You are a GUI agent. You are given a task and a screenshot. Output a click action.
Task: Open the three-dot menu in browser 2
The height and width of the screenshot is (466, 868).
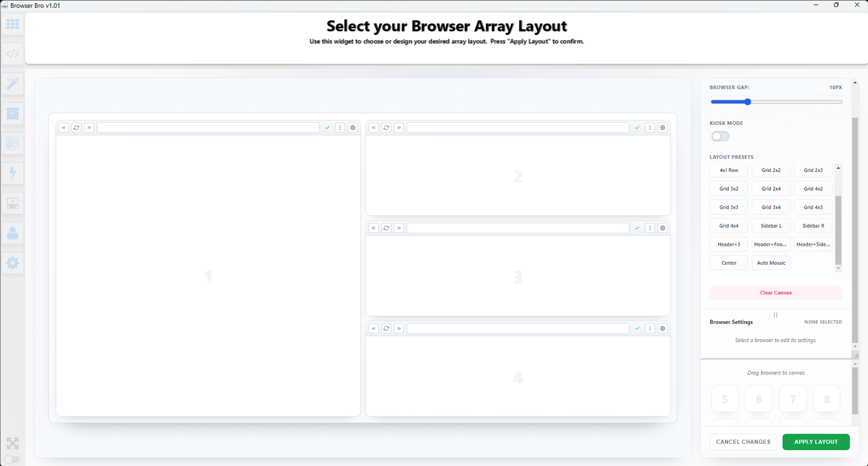pyautogui.click(x=650, y=127)
